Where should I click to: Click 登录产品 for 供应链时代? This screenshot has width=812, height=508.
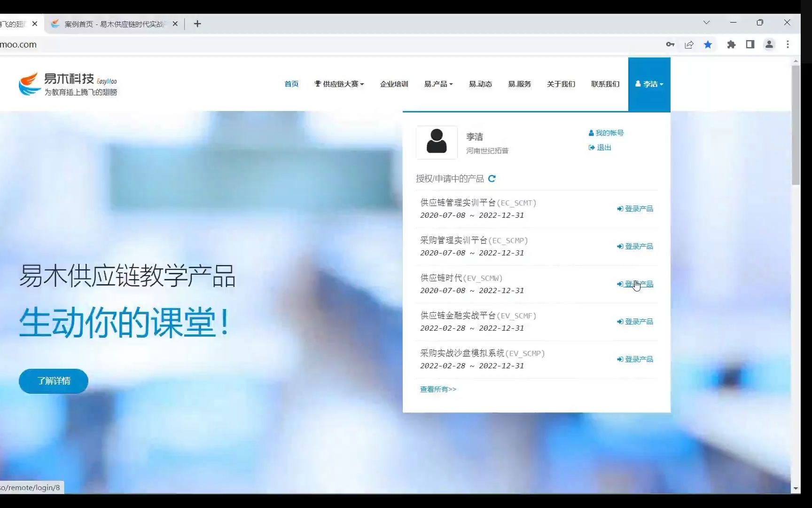pos(635,284)
